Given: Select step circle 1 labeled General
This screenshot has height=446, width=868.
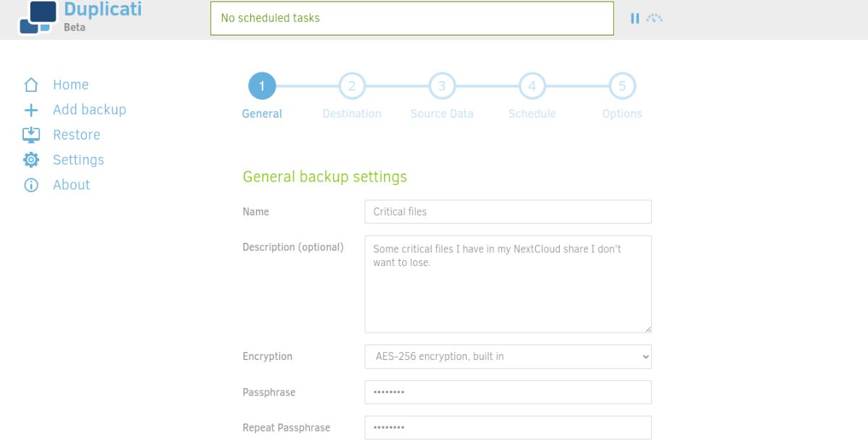Looking at the screenshot, I should (x=262, y=85).
